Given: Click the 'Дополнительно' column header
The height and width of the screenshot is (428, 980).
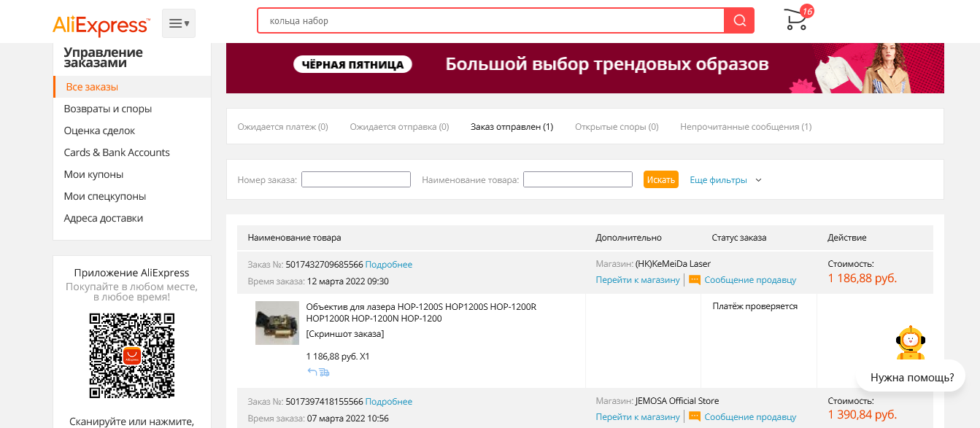Looking at the screenshot, I should 628,238.
